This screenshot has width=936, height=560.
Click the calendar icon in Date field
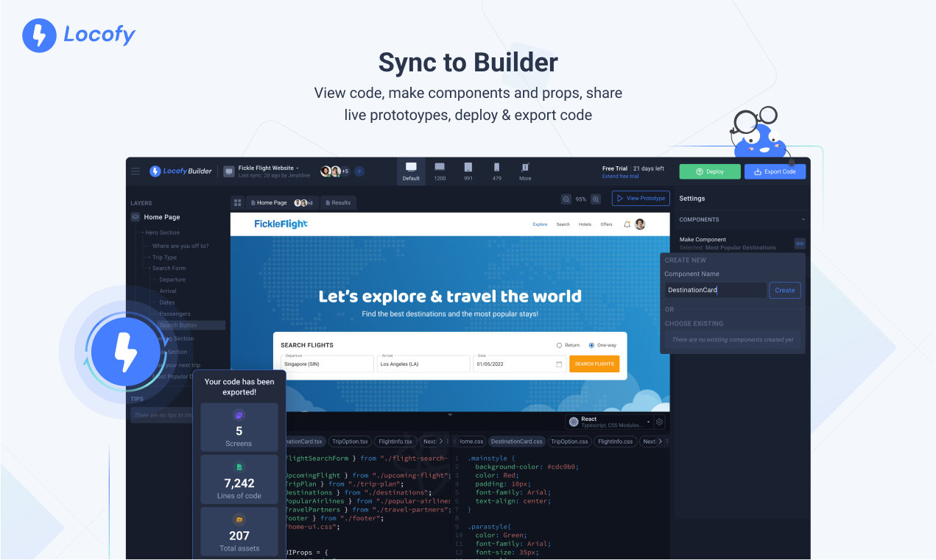559,364
